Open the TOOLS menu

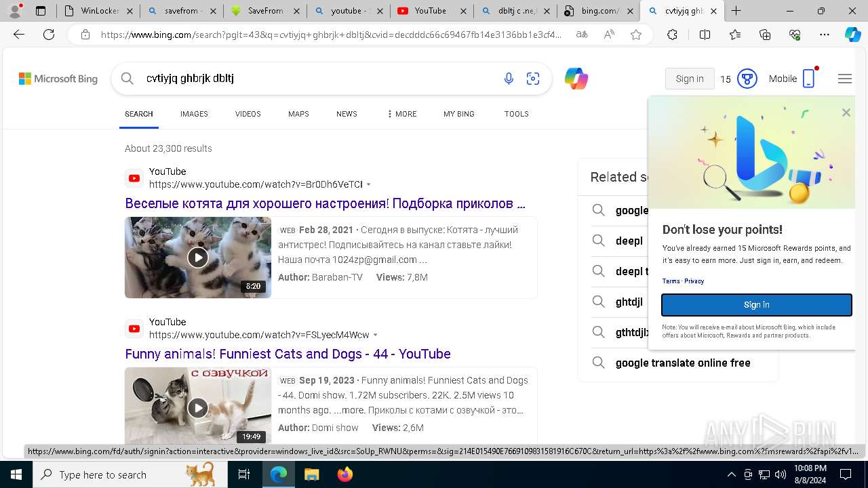517,114
